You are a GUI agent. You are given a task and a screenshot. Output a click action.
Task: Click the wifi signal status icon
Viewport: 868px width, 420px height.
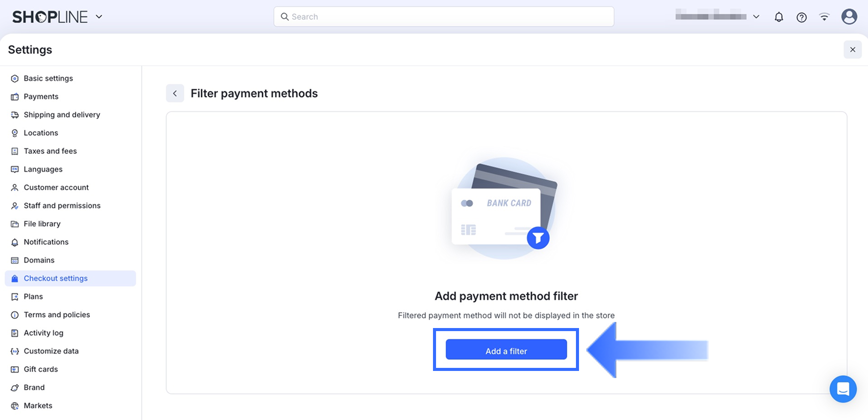824,17
